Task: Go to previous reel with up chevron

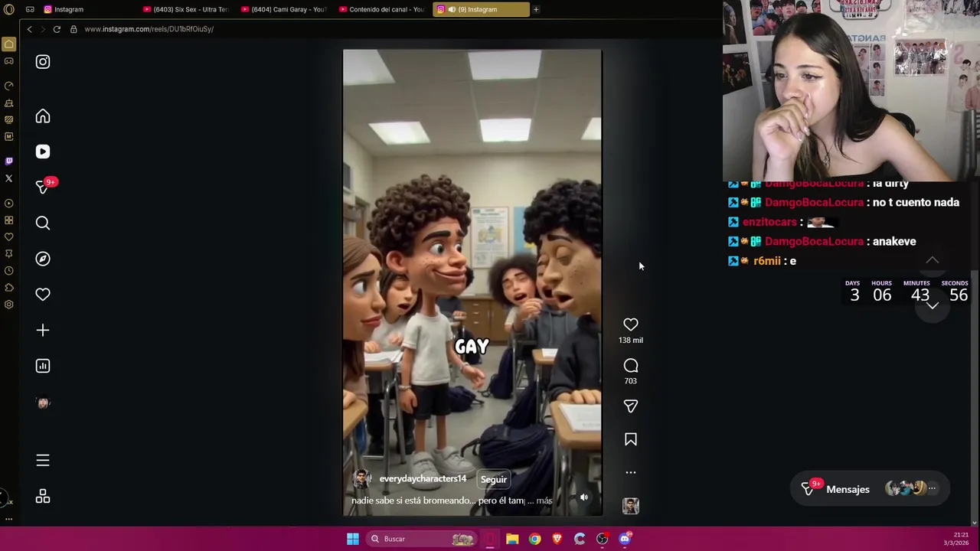Action: coord(933,260)
